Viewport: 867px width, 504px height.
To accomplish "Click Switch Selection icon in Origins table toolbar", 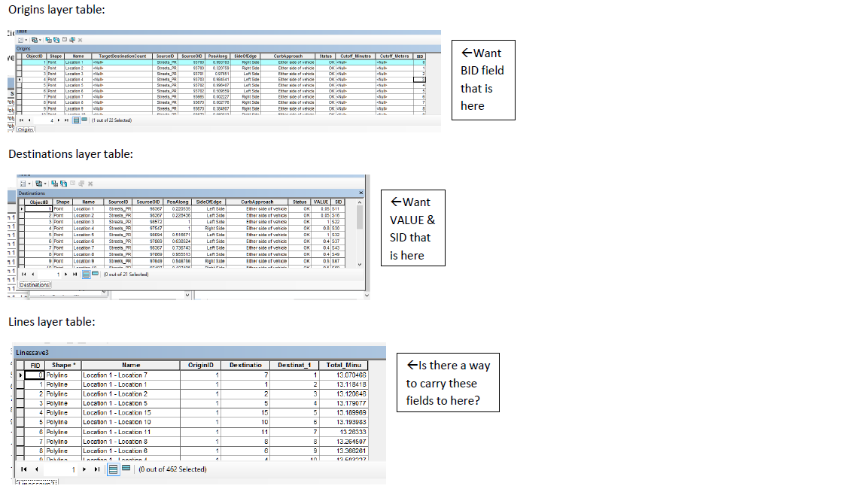I will tap(56, 40).
